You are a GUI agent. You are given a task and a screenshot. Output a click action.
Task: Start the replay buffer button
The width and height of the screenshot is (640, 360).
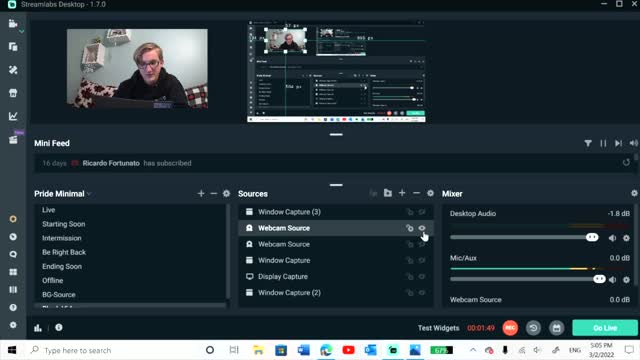click(x=533, y=328)
